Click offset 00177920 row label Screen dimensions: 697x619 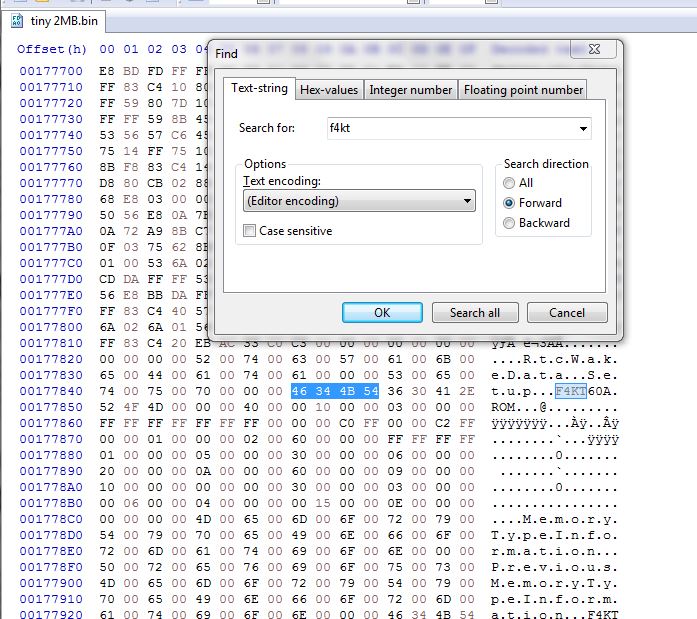pos(51,615)
